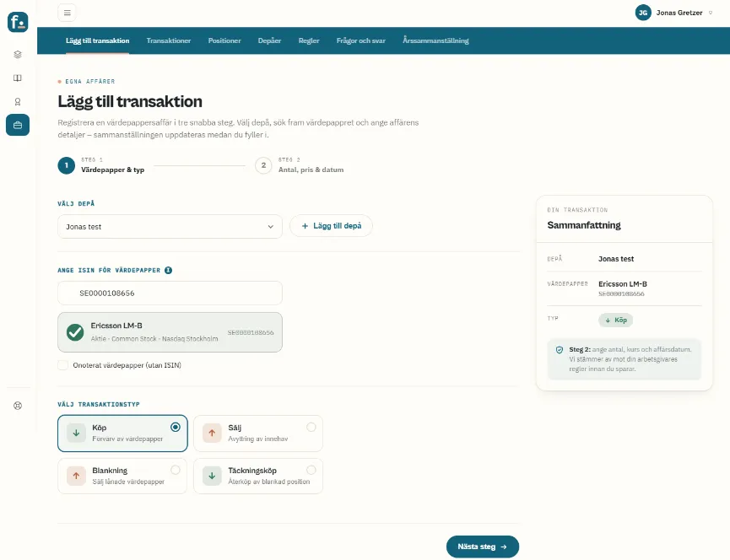This screenshot has height=560, width=730.
Task: Show the Frågor och svar tab
Action: click(x=361, y=40)
